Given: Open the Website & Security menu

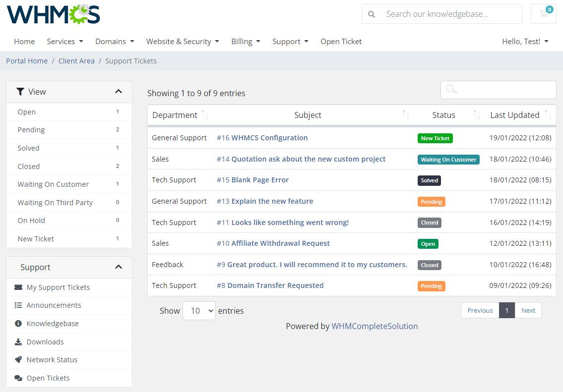Looking at the screenshot, I should point(183,41).
